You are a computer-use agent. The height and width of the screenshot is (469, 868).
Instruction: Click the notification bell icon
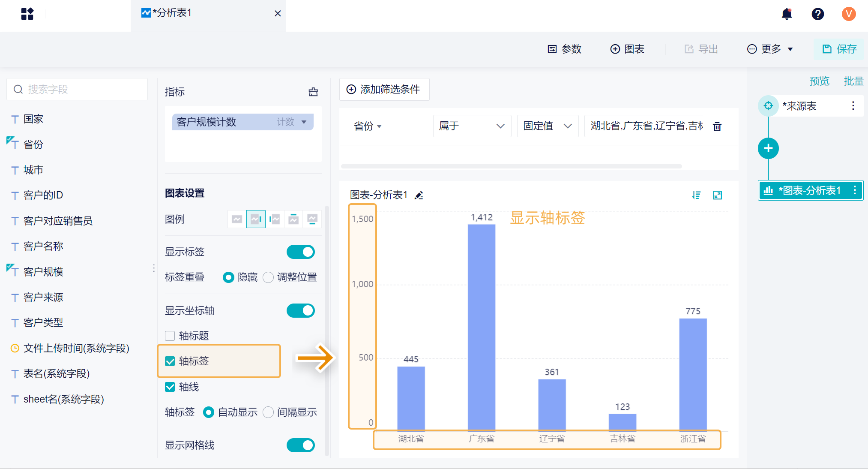tap(787, 14)
